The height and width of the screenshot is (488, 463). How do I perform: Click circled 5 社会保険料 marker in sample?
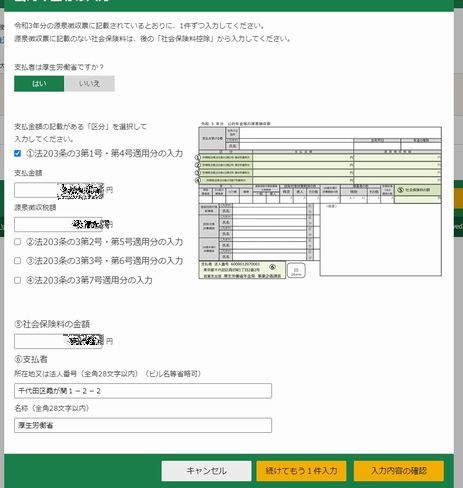point(401,190)
